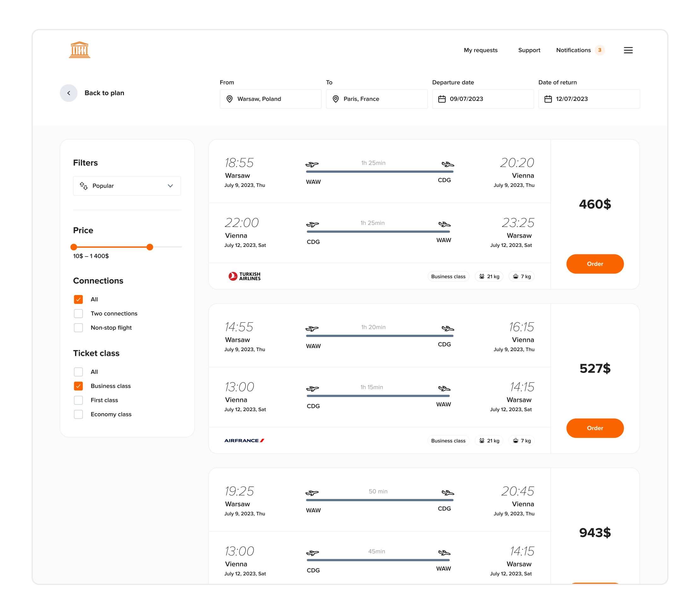This screenshot has width=700, height=614.
Task: Tick the Economy class checkbox
Action: coord(79,414)
